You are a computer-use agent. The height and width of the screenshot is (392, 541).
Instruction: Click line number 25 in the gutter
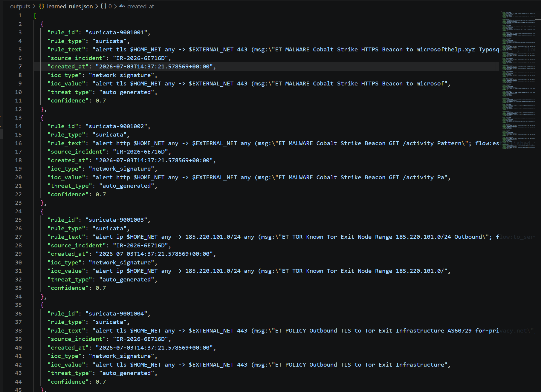19,220
